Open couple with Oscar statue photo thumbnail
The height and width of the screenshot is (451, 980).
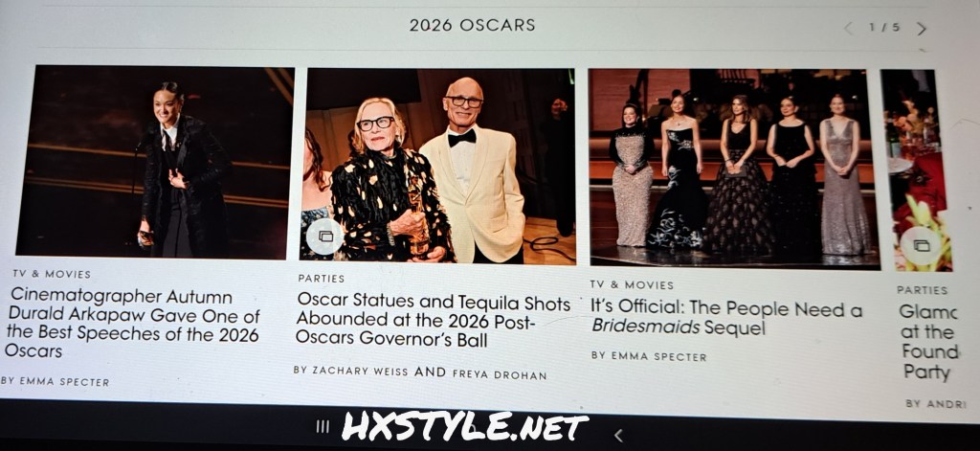click(438, 166)
